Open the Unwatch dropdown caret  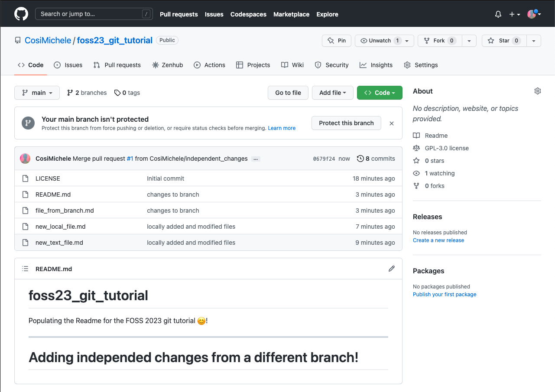pyautogui.click(x=407, y=41)
